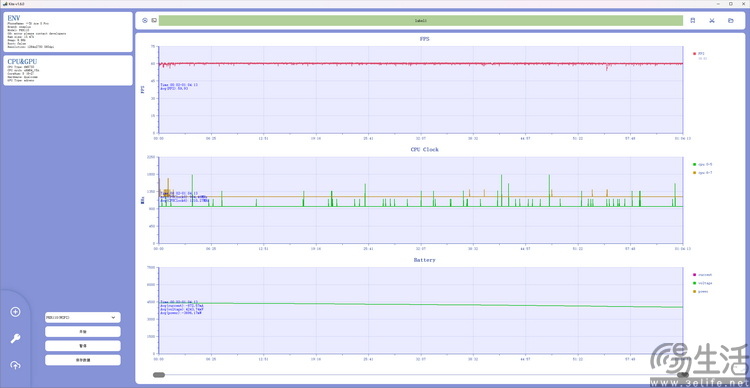Image resolution: width=750 pixels, height=388 pixels.
Task: Click the first white button below device dropdown
Action: click(x=83, y=332)
